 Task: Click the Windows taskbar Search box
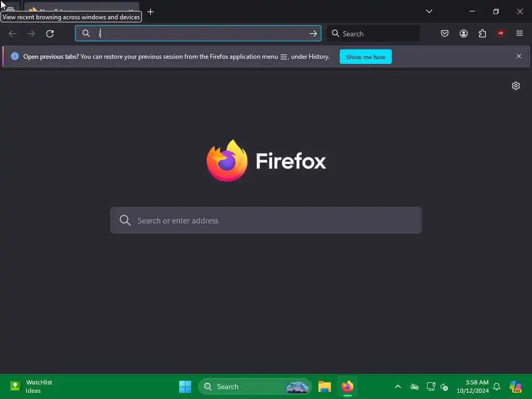[255, 387]
